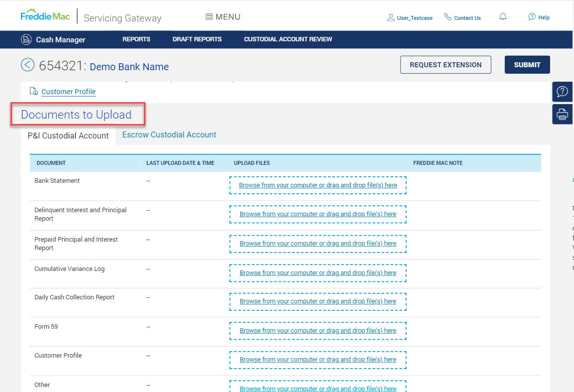Viewport: 574px width, 392px height.
Task: Click the print icon on the right edge
Action: [x=562, y=114]
